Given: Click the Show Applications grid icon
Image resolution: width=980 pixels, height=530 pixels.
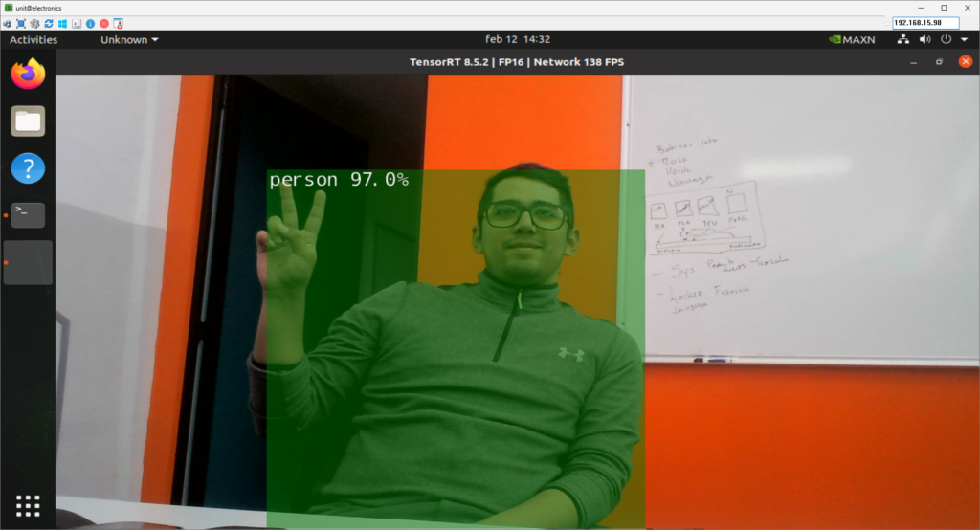Looking at the screenshot, I should 28,505.
